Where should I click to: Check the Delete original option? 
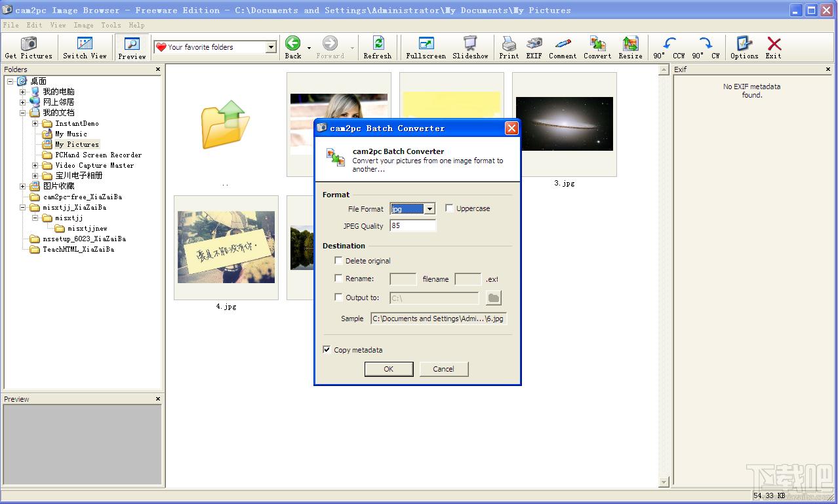pos(338,260)
